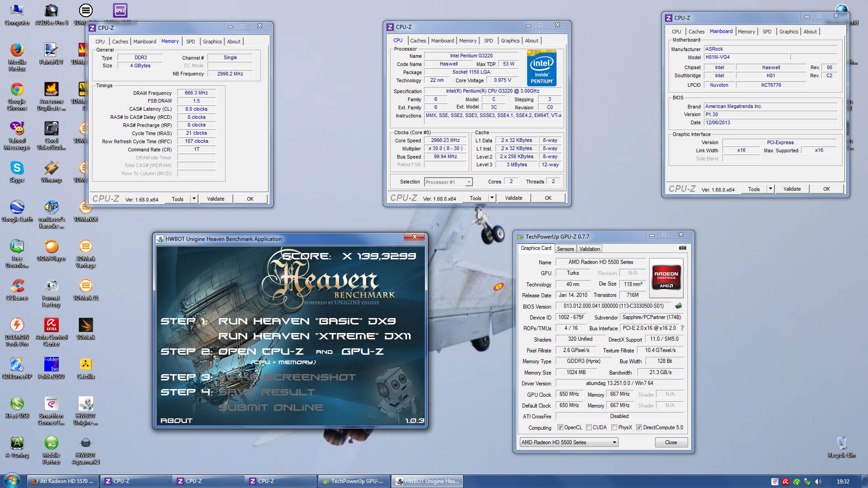868x488 pixels.
Task: Open 3DMark Vantage desktop icon
Action: pos(85,253)
